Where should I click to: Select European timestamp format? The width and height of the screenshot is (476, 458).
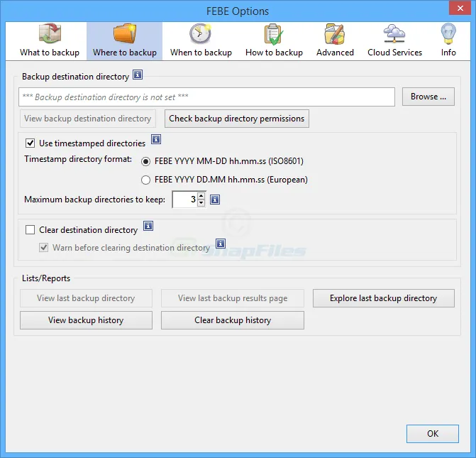145,180
